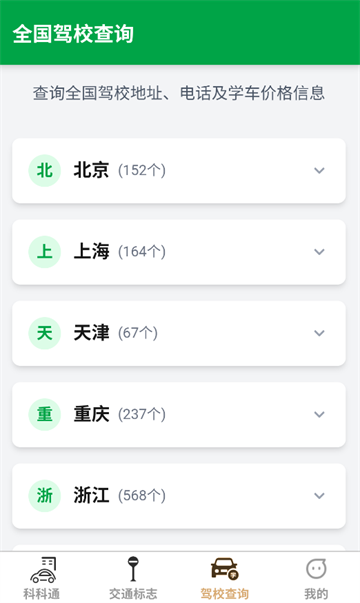Open the 我的 face icon
The width and height of the screenshot is (360, 603).
(316, 569)
